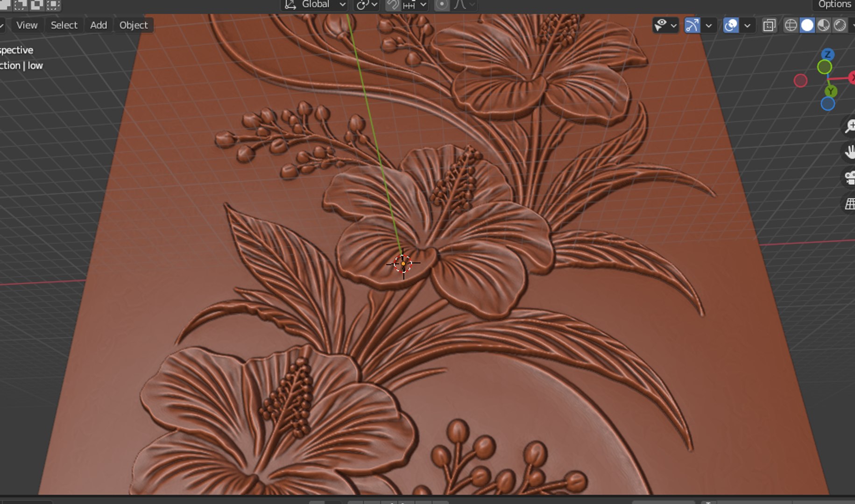
Task: Click the green negative Y gizmo circle
Action: pyautogui.click(x=825, y=67)
